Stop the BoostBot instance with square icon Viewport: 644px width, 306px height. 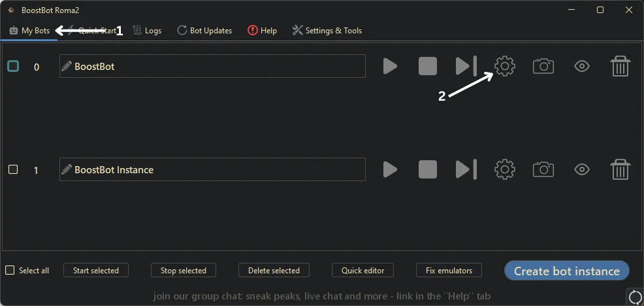428,66
